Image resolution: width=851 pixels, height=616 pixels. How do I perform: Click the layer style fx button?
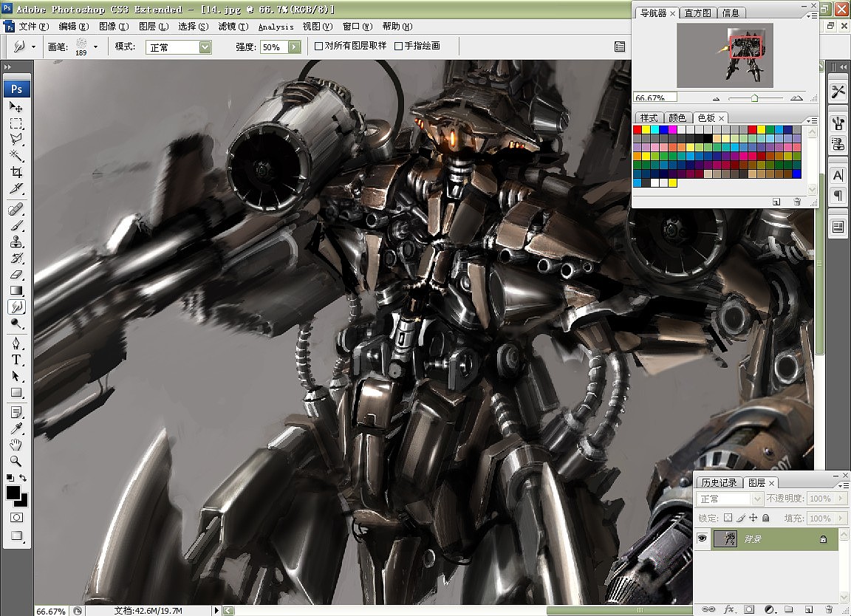728,609
